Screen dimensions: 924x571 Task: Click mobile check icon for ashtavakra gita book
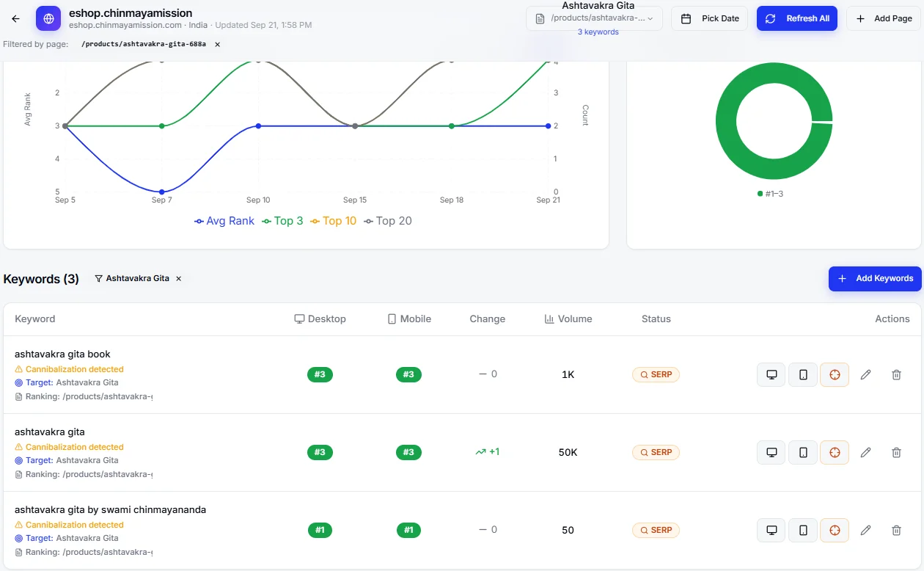(x=803, y=374)
